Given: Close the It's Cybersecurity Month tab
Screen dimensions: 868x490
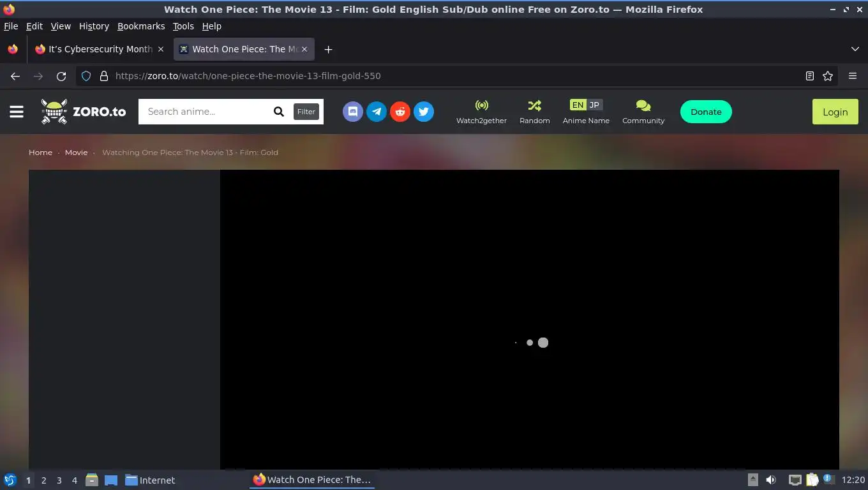Looking at the screenshot, I should [161, 49].
